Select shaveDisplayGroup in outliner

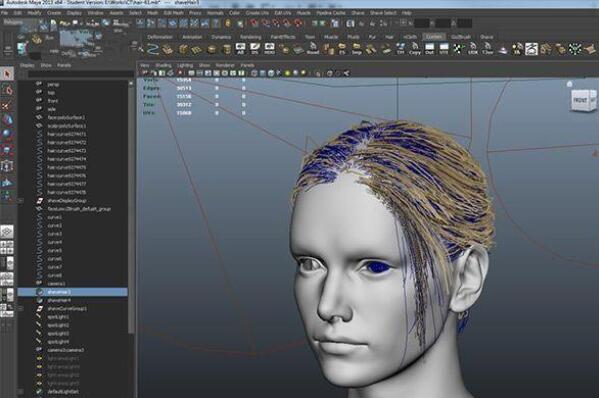(67, 201)
